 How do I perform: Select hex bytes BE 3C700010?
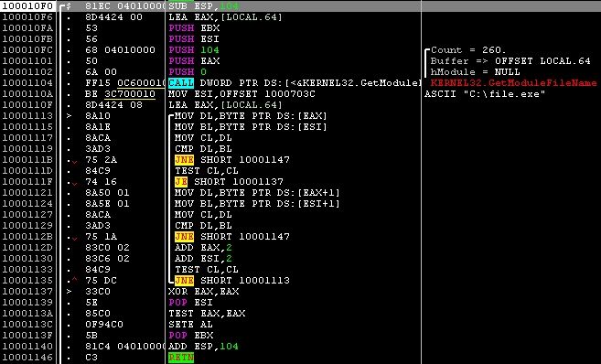(x=121, y=94)
